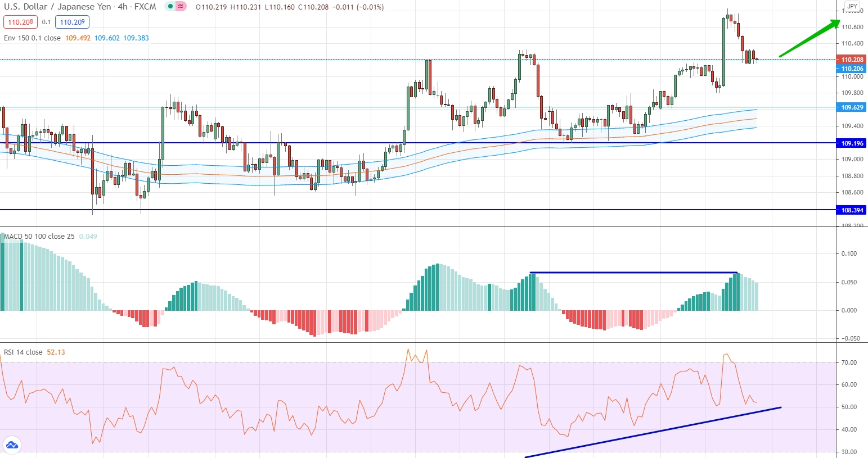Click the 108.394 horizontal line price label

click(x=852, y=210)
